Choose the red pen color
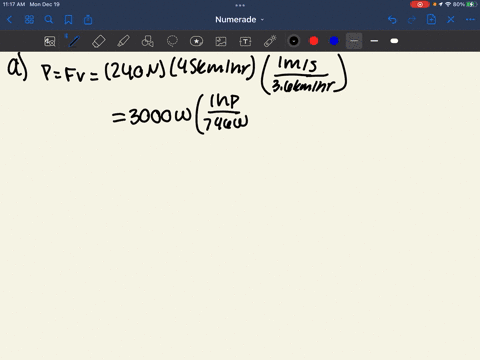 pos(314,41)
